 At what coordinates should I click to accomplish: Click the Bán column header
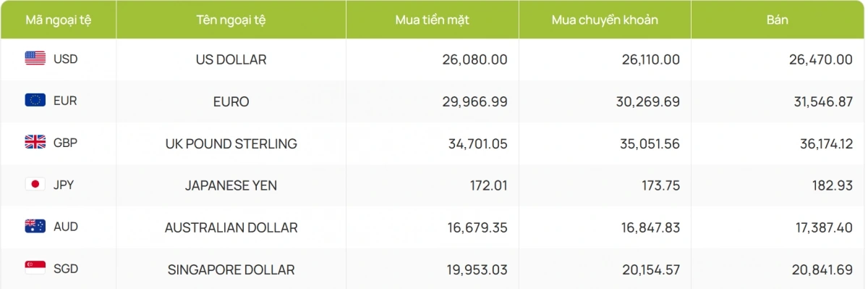[778, 20]
